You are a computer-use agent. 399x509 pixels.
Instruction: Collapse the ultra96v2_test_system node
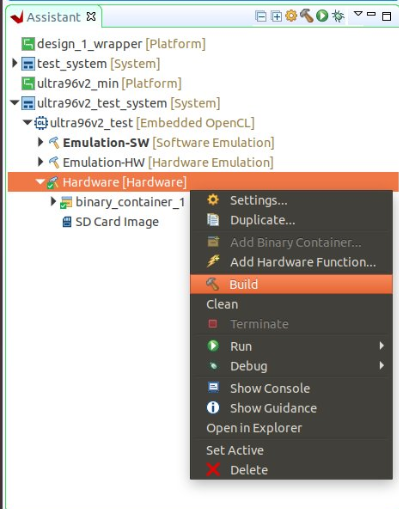pos(14,102)
